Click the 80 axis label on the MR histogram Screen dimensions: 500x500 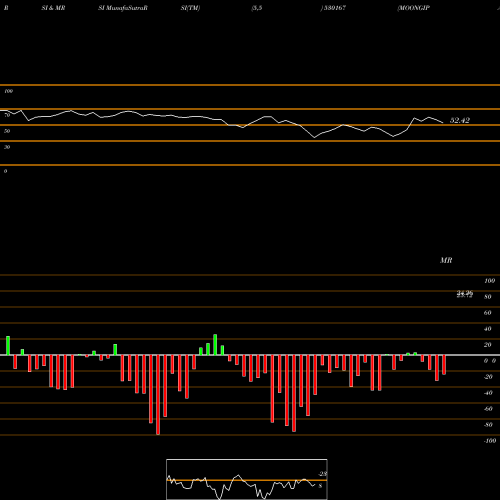(x=488, y=297)
